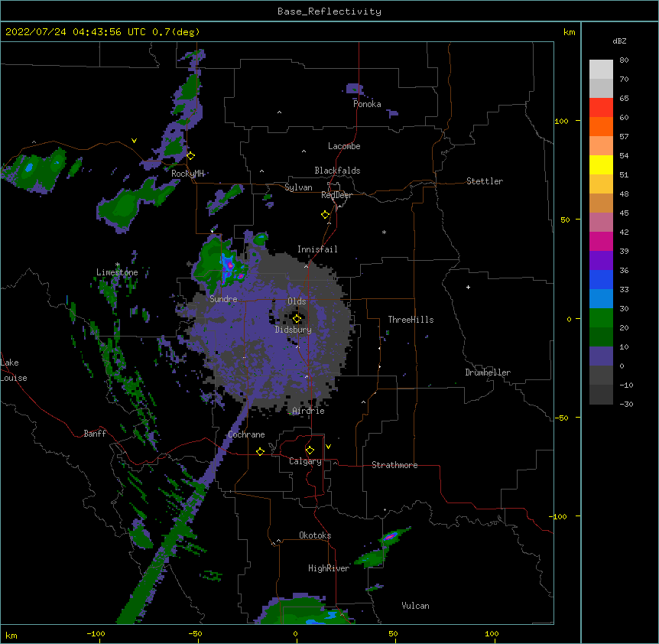Click the 0 tick label on the right axis
Viewport: 659px width, 644px height.
pyautogui.click(x=569, y=319)
